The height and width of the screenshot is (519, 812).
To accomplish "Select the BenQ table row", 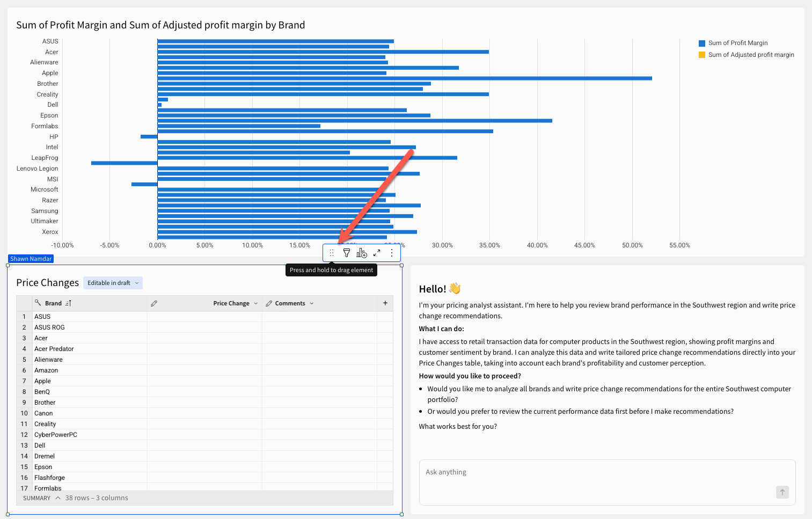I will click(x=204, y=392).
